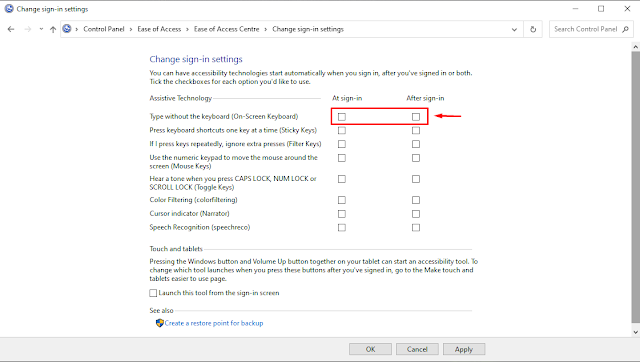
Task: Tick Toggle Keys after sign-in checkbox
Action: (416, 179)
